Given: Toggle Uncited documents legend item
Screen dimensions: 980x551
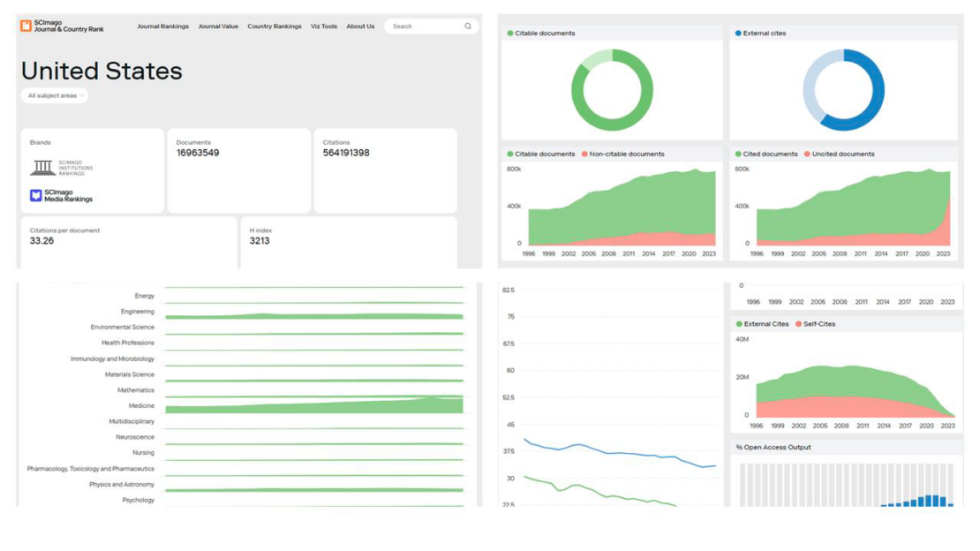Looking at the screenshot, I should pyautogui.click(x=843, y=154).
